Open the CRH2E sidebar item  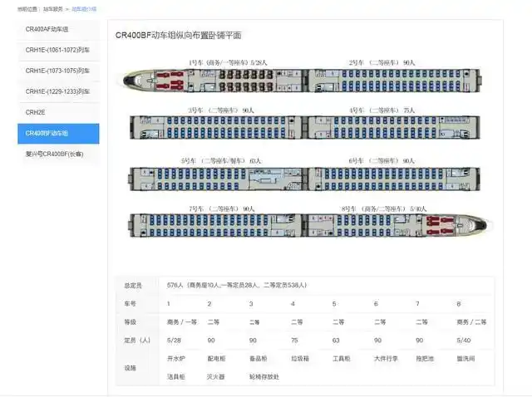[x=58, y=112]
